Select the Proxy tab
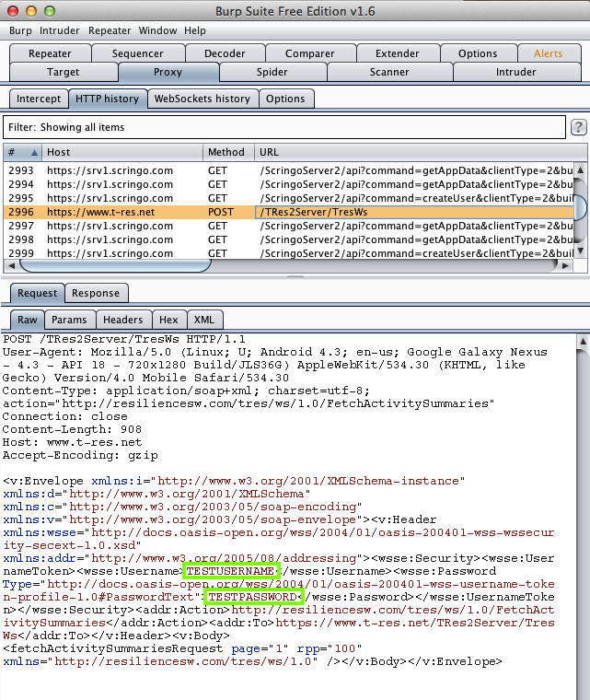This screenshot has height=700, width=590. [x=168, y=73]
